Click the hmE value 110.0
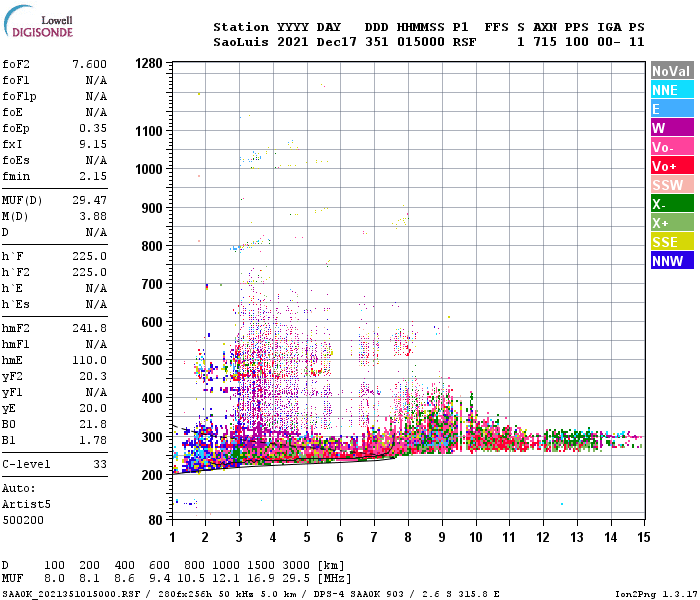 point(89,360)
